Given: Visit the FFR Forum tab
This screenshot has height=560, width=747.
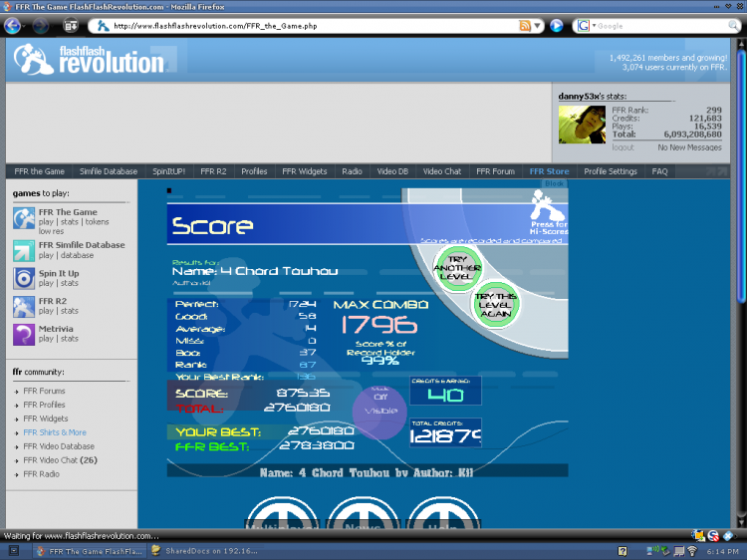Looking at the screenshot, I should coord(495,171).
